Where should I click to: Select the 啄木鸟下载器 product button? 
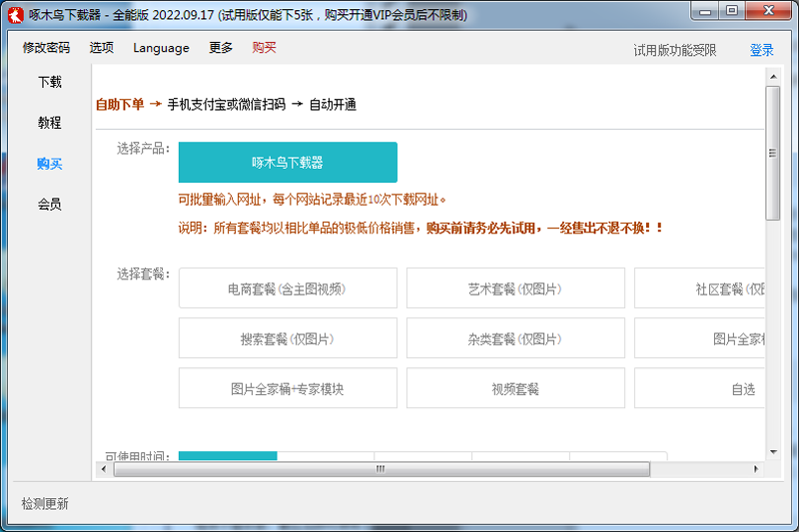tap(288, 162)
